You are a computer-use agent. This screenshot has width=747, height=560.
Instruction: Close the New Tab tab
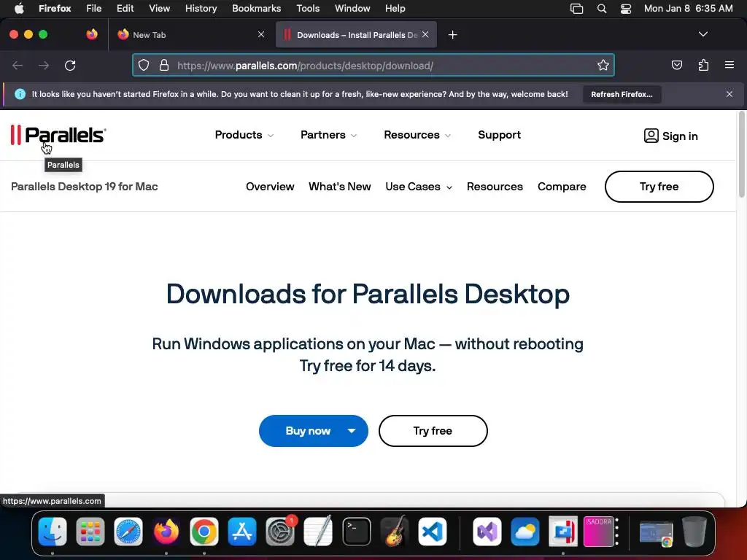(261, 34)
